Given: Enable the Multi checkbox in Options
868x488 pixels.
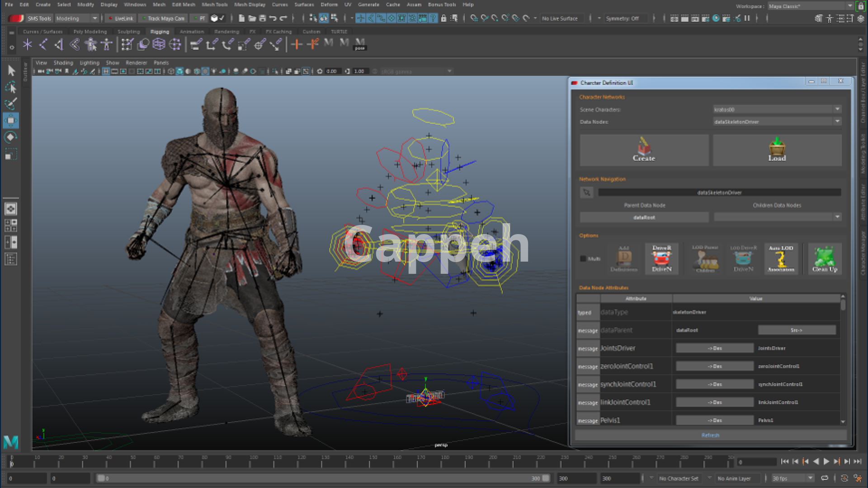Looking at the screenshot, I should (x=583, y=259).
